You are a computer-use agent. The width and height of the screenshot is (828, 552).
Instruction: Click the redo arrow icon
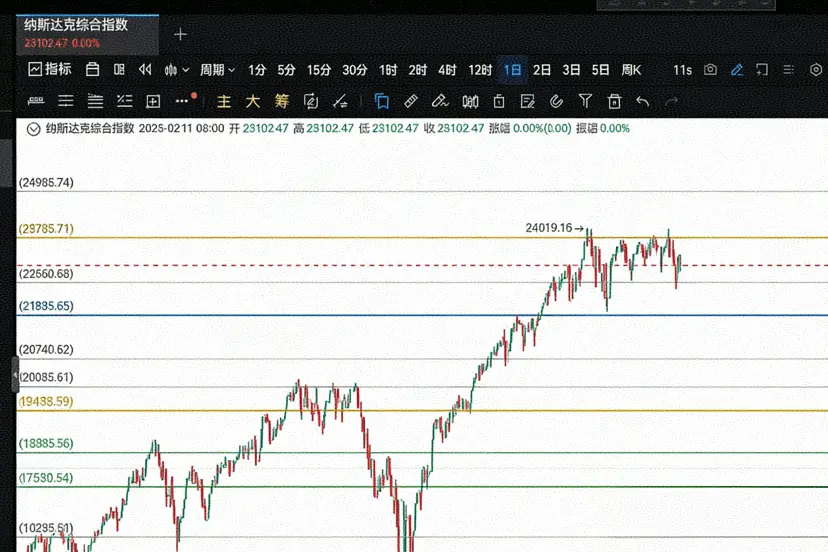pos(671,101)
